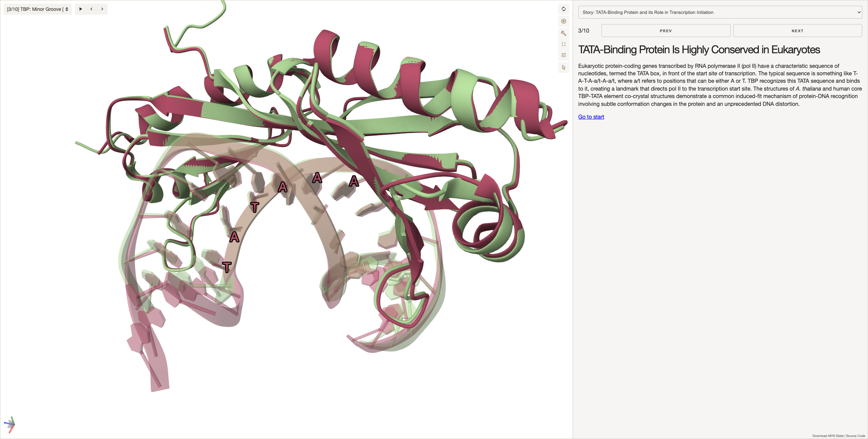Open the Download MVS State link
868x439 pixels.
tap(828, 436)
